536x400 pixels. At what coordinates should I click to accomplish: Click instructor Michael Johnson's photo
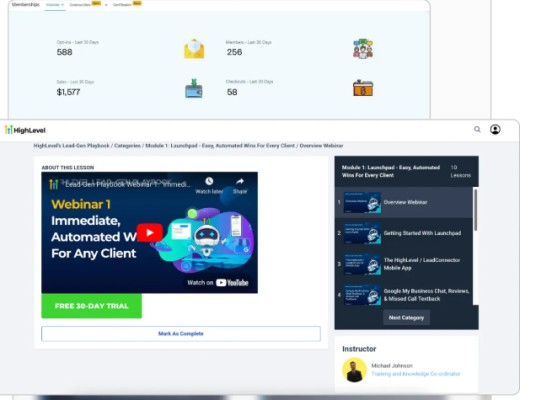pyautogui.click(x=354, y=370)
